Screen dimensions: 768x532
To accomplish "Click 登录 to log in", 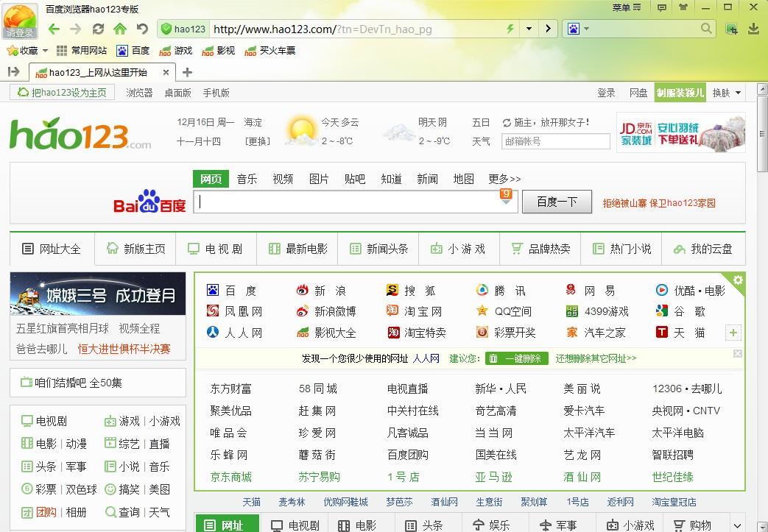I will click(606, 93).
